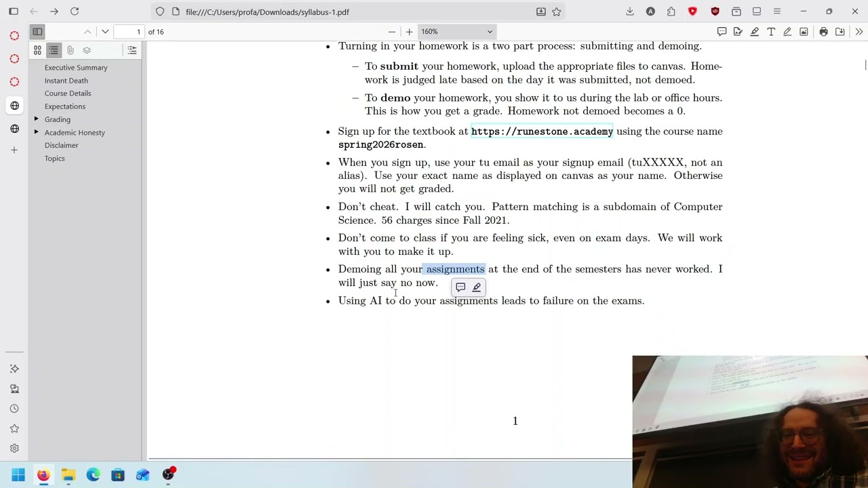The height and width of the screenshot is (488, 868).
Task: Open the runestone.academy link
Action: click(542, 131)
